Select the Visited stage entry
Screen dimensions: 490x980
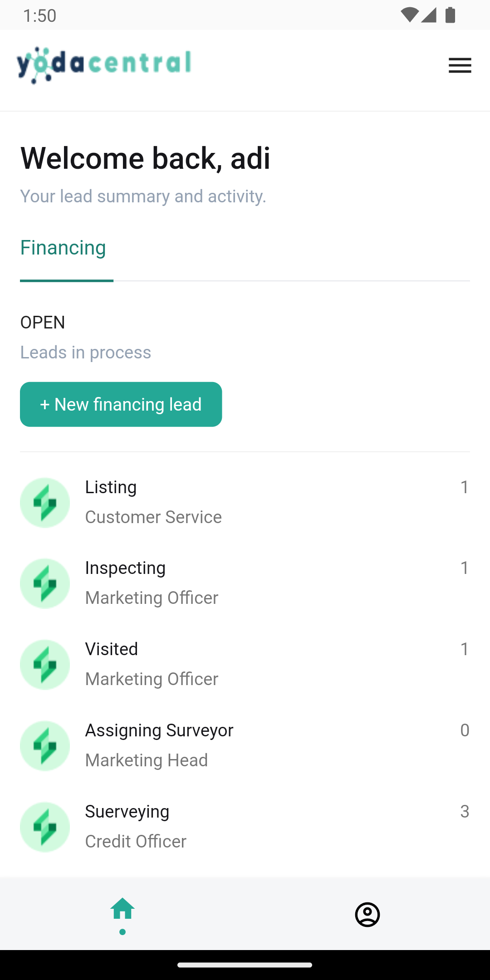click(245, 665)
